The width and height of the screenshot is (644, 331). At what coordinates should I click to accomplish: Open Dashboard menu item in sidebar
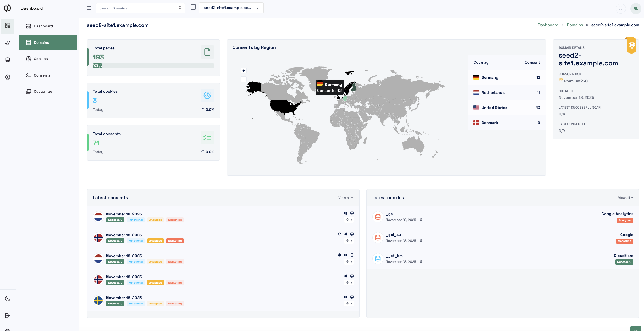click(48, 26)
